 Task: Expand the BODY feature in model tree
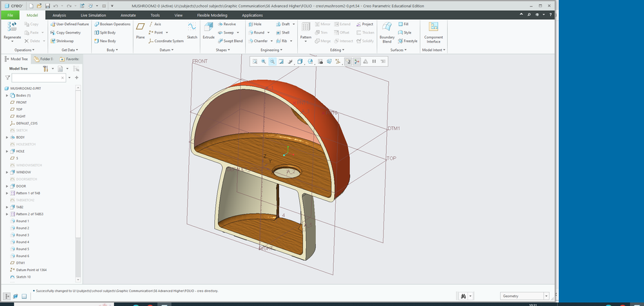pos(6,137)
